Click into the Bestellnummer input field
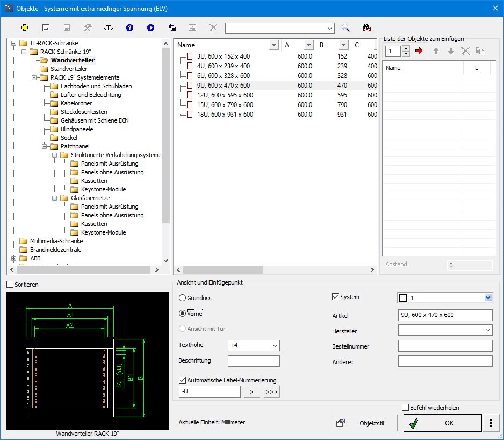Screen dimensions: 504x440 click(x=445, y=346)
